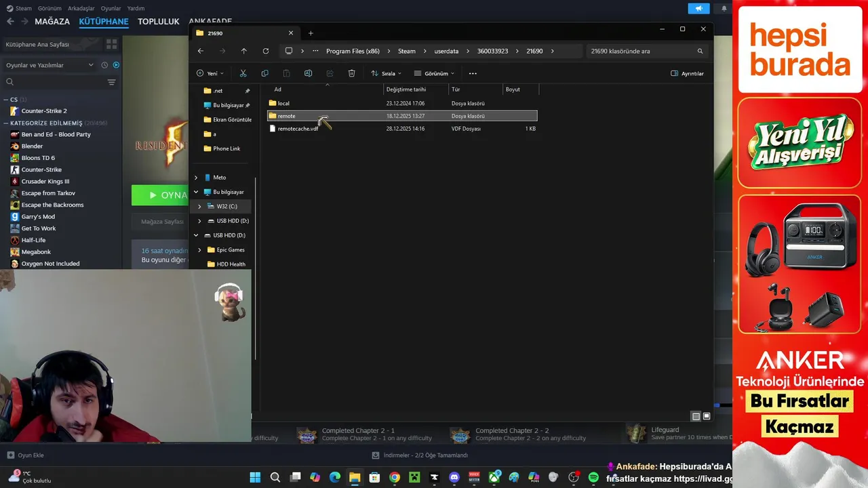
Task: Select the local folder
Action: [x=402, y=104]
